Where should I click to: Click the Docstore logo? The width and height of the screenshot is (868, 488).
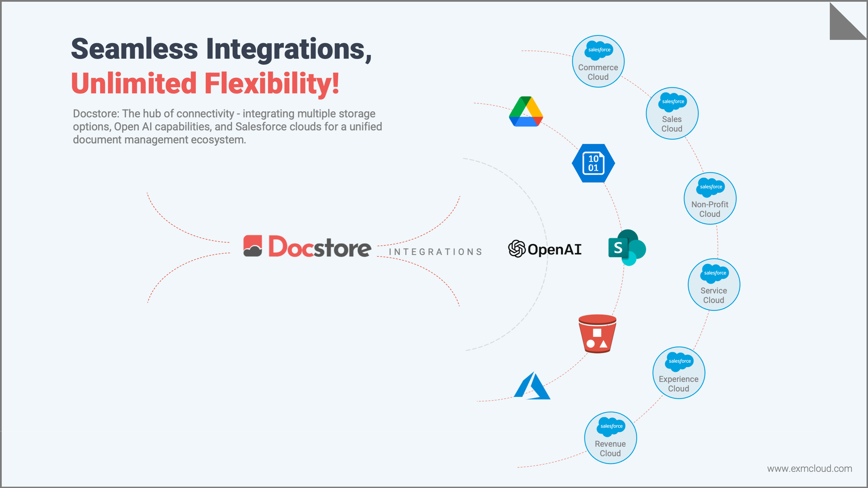point(307,247)
